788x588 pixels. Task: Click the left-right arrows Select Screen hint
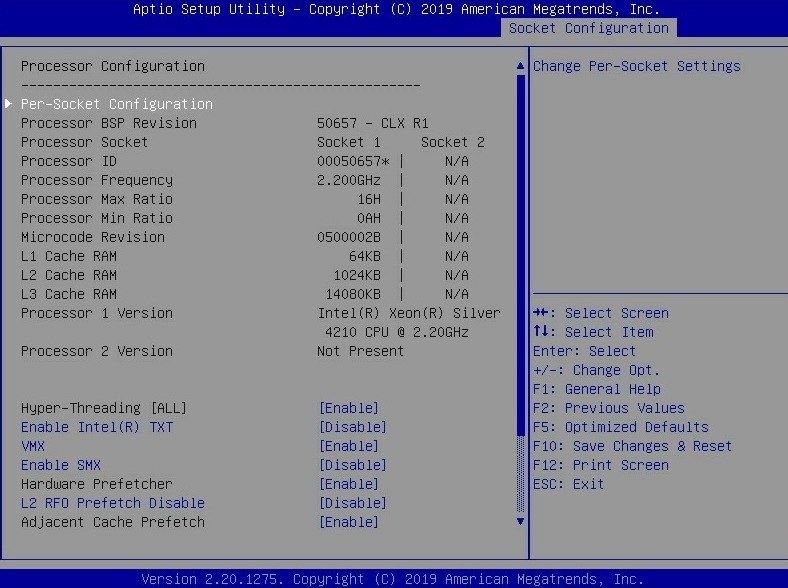[x=601, y=313]
